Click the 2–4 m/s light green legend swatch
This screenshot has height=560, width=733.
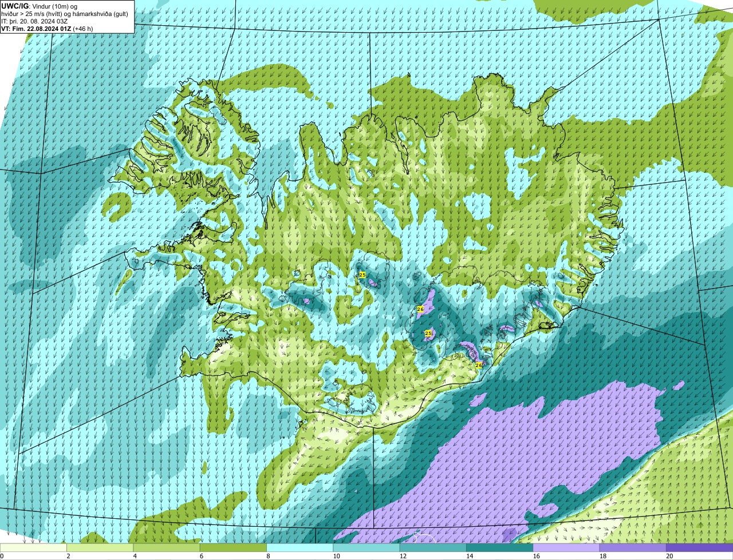(100, 547)
